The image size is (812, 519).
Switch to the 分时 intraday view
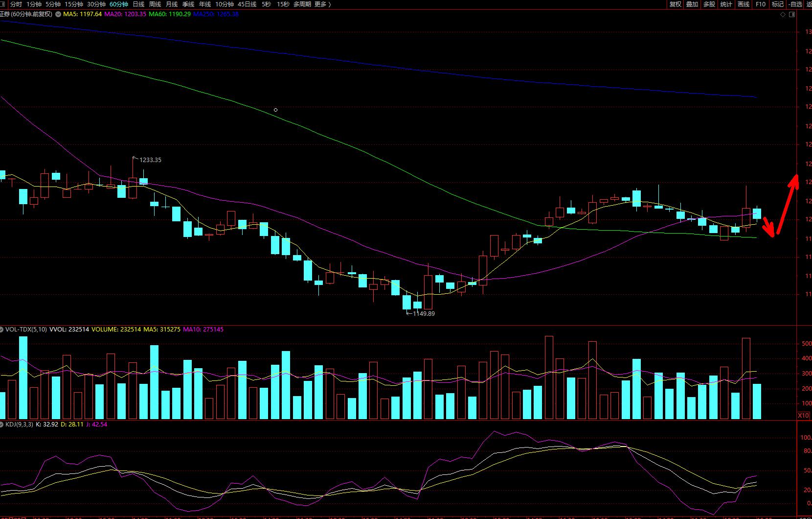click(x=16, y=4)
